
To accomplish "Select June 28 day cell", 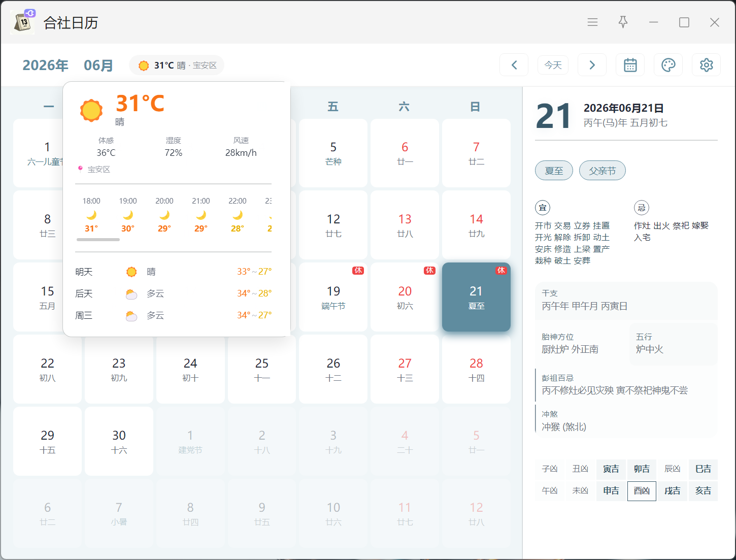I will click(x=476, y=369).
